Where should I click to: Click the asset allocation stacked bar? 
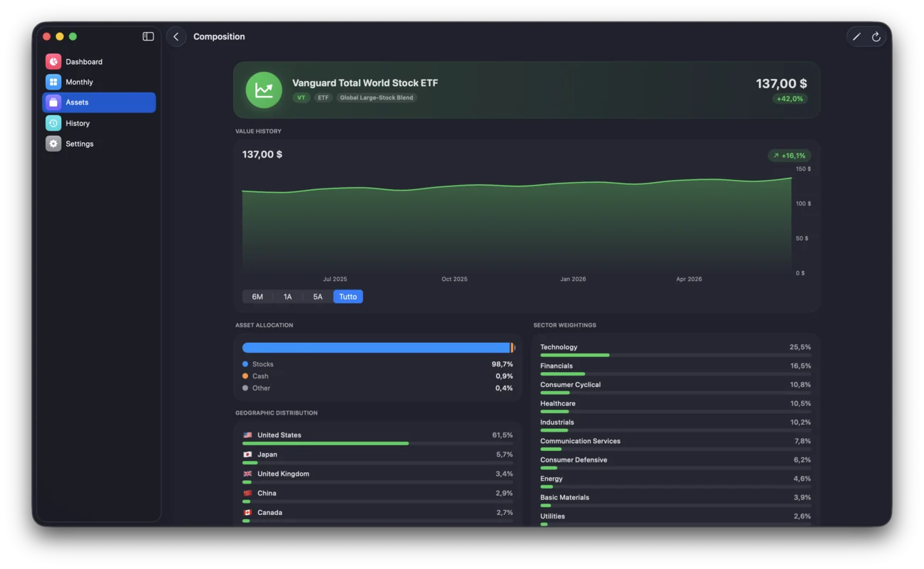click(378, 348)
